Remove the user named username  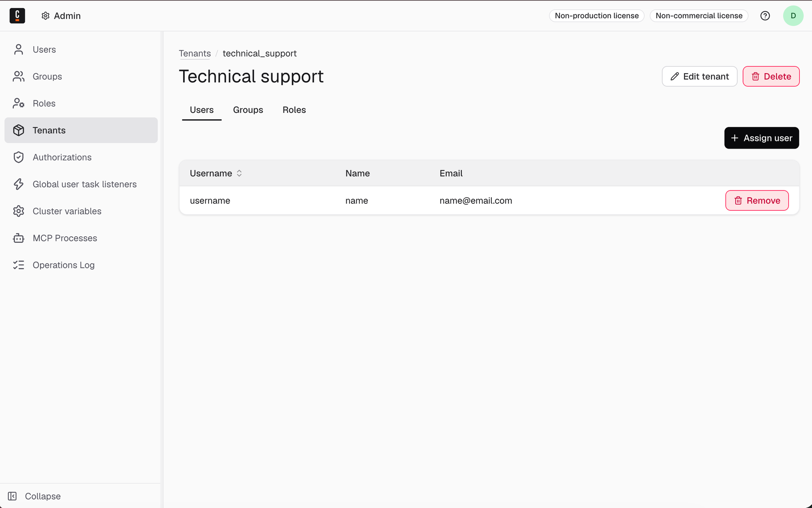click(x=757, y=201)
